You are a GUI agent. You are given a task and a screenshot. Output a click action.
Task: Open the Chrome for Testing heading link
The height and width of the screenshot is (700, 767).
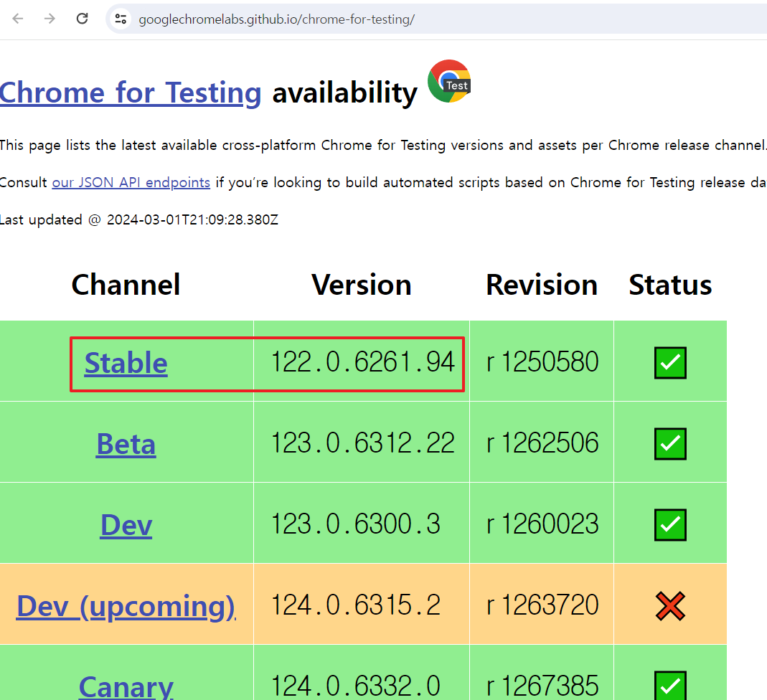[x=130, y=93]
